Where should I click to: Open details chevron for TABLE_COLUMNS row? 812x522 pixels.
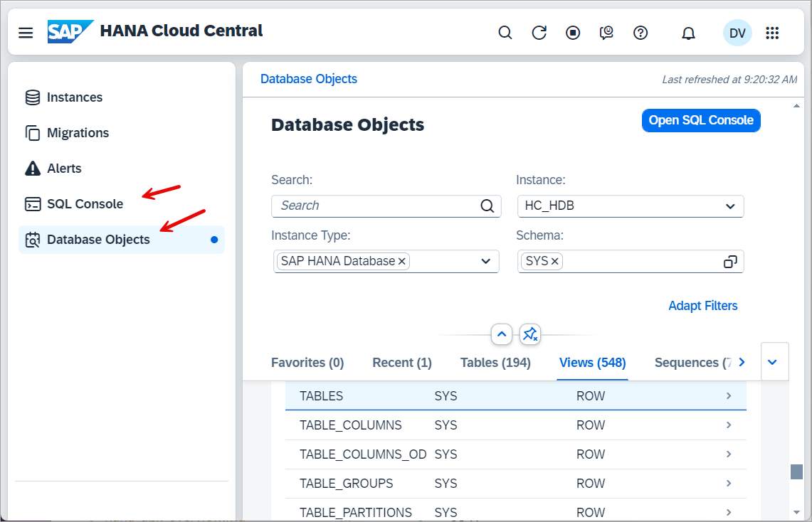click(x=729, y=425)
